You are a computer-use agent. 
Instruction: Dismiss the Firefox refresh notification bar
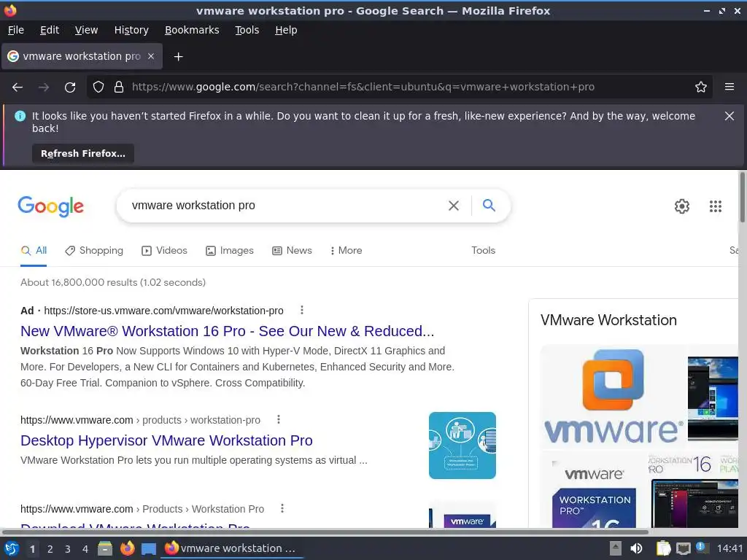(x=729, y=116)
